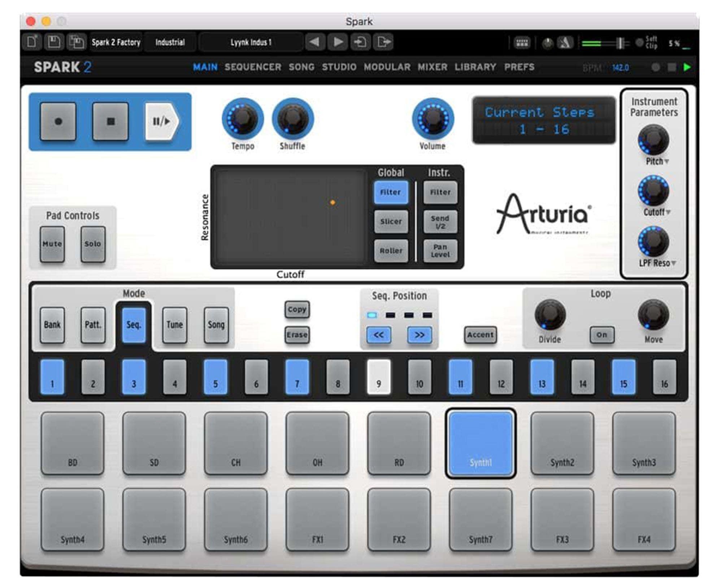Image resolution: width=722 pixels, height=588 pixels.
Task: Click the Save project floppy icon
Action: tap(54, 42)
